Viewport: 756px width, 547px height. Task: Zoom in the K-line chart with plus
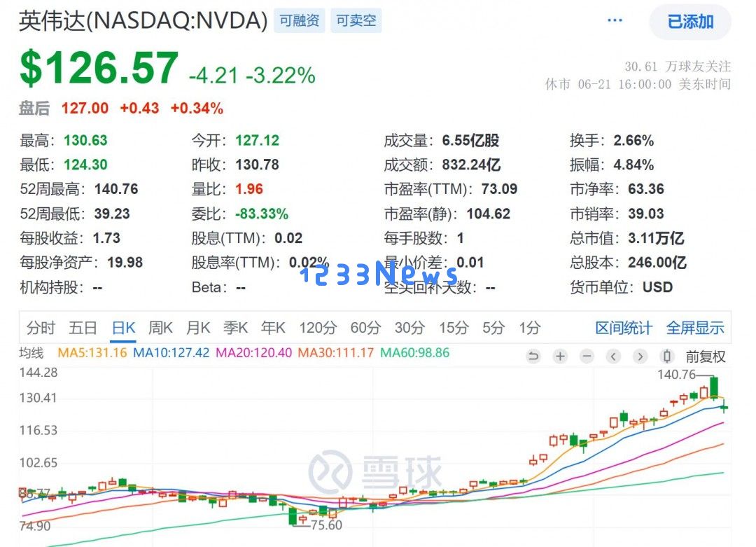pos(560,356)
